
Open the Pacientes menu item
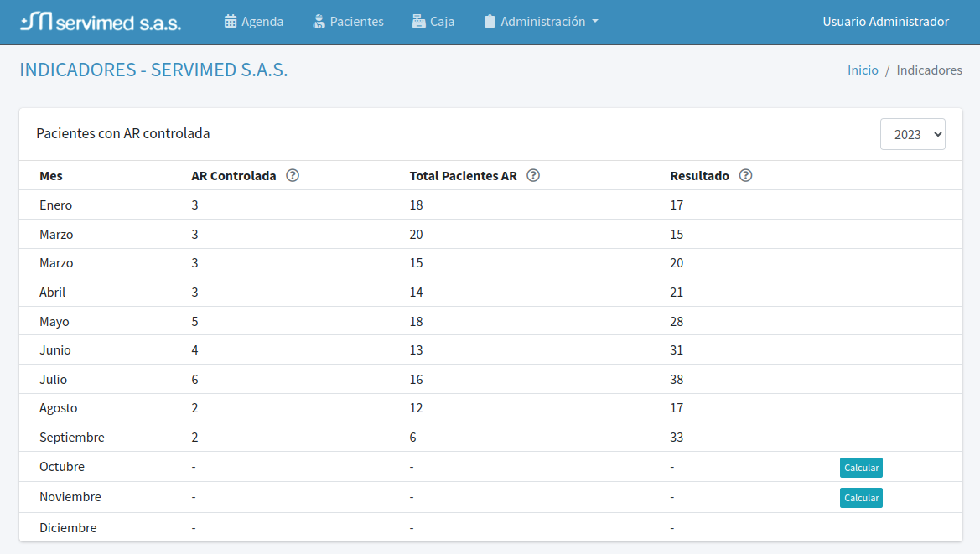[x=356, y=22]
